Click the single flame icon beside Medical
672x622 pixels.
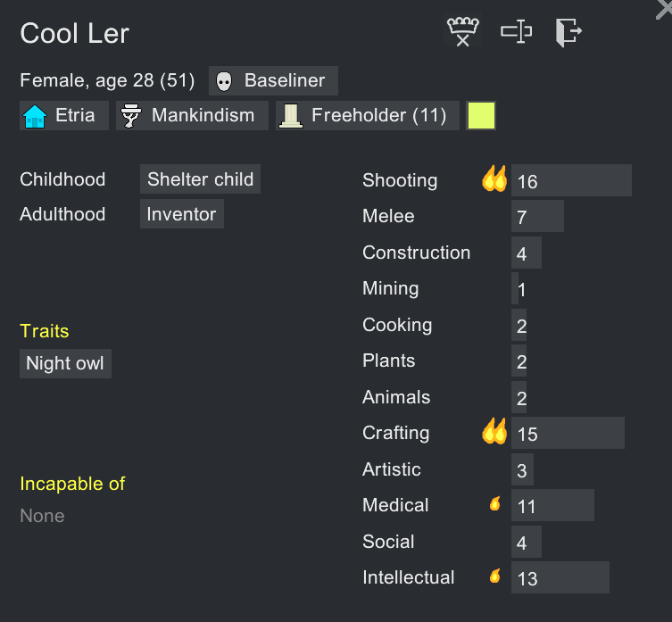tap(494, 504)
